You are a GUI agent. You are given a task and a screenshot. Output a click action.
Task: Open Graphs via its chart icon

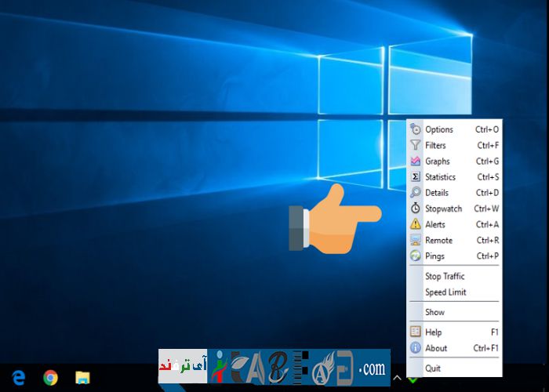click(x=416, y=161)
